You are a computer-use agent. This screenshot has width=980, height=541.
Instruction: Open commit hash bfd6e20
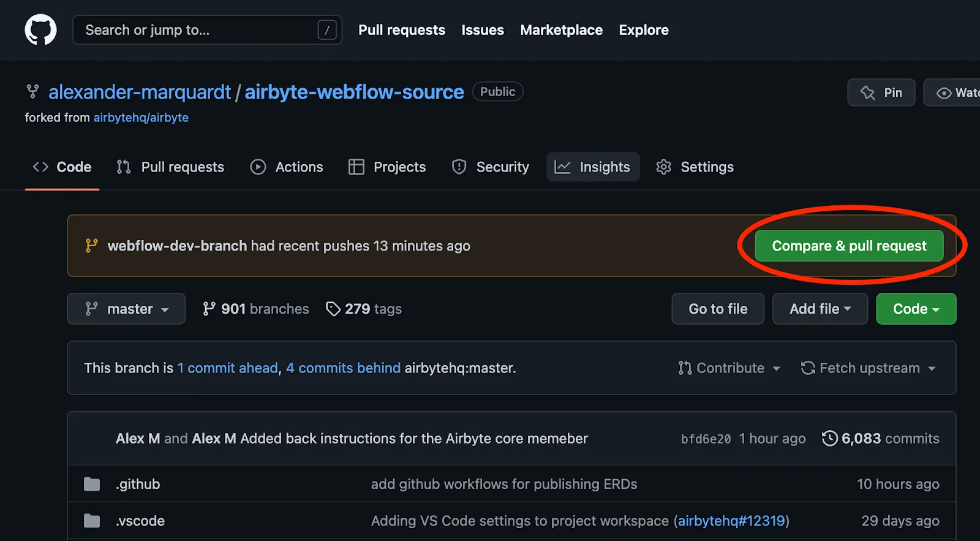[706, 439]
